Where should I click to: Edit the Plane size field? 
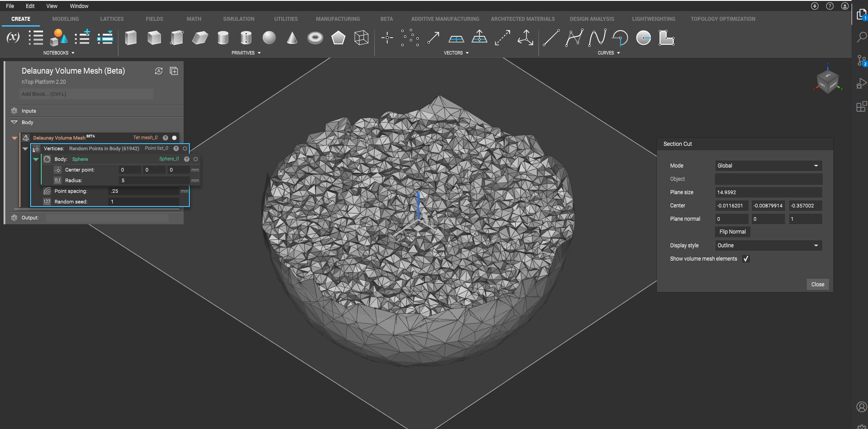[768, 192]
